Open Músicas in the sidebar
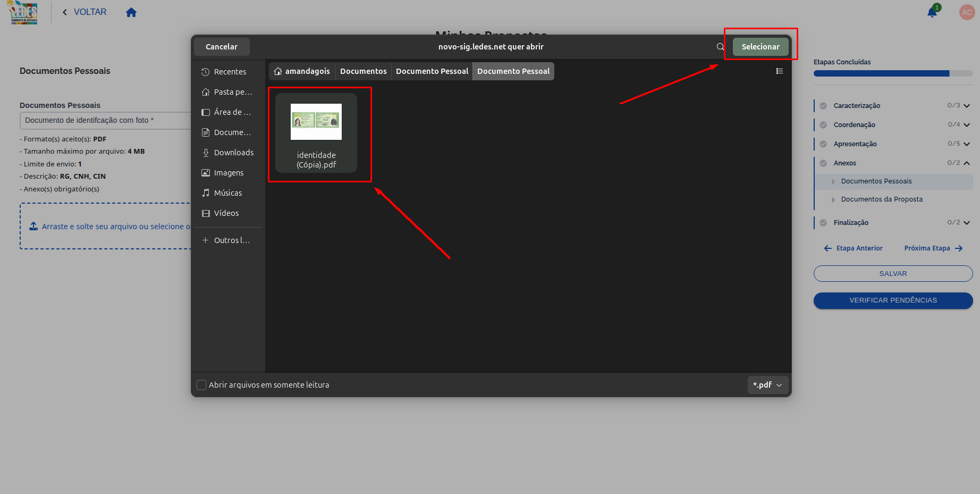The width and height of the screenshot is (980, 494). pyautogui.click(x=229, y=193)
